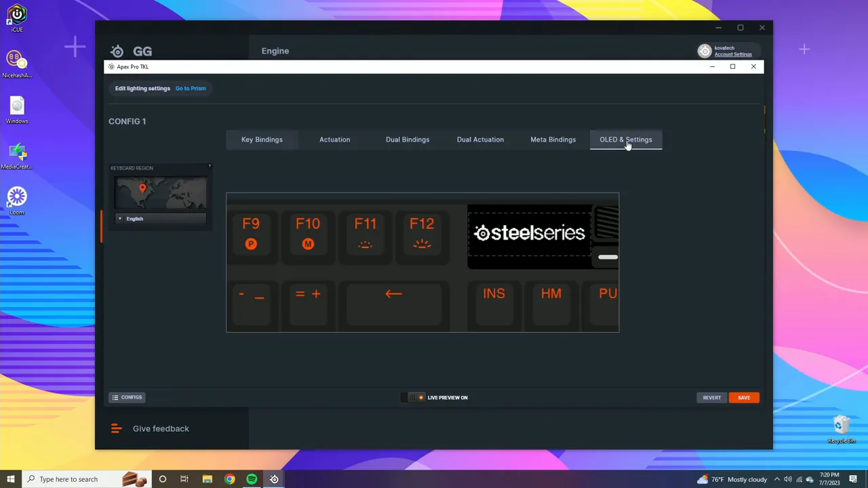The width and height of the screenshot is (868, 488).
Task: Switch to the Key Bindings tab
Action: coord(262,139)
